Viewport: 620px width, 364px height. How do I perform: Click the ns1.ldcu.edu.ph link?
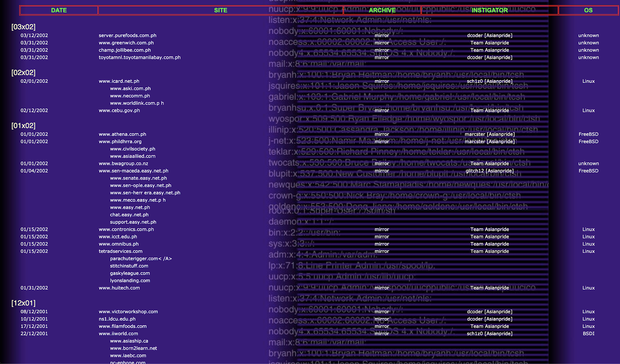[117, 319]
